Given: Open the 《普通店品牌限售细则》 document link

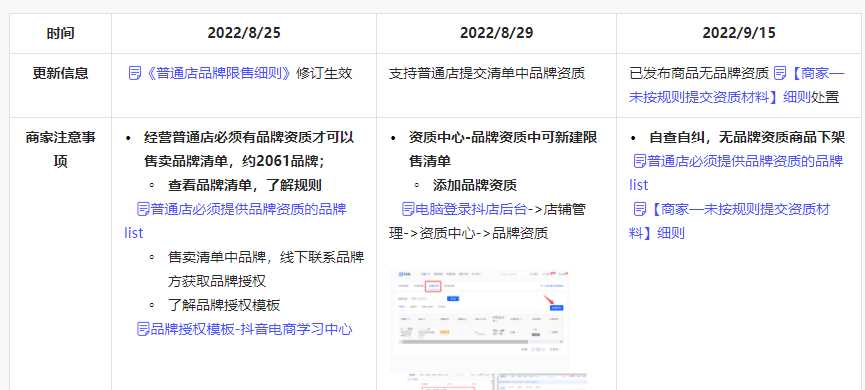Looking at the screenshot, I should [210, 73].
